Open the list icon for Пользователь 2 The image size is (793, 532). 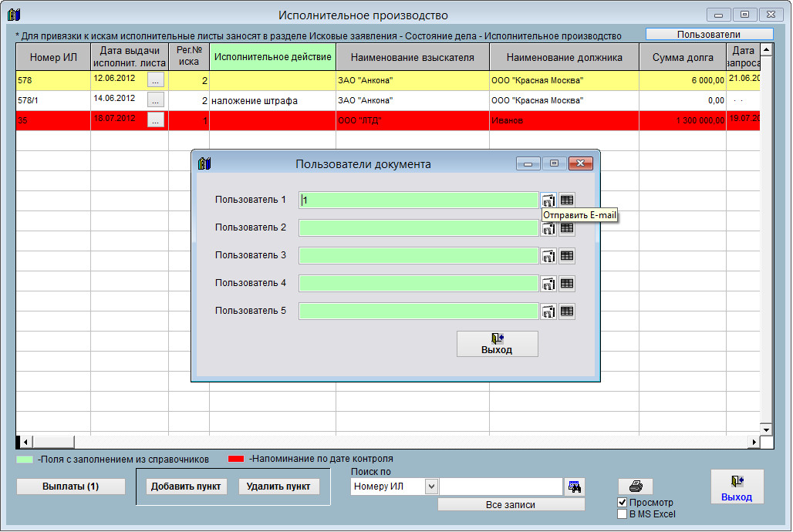coord(567,228)
